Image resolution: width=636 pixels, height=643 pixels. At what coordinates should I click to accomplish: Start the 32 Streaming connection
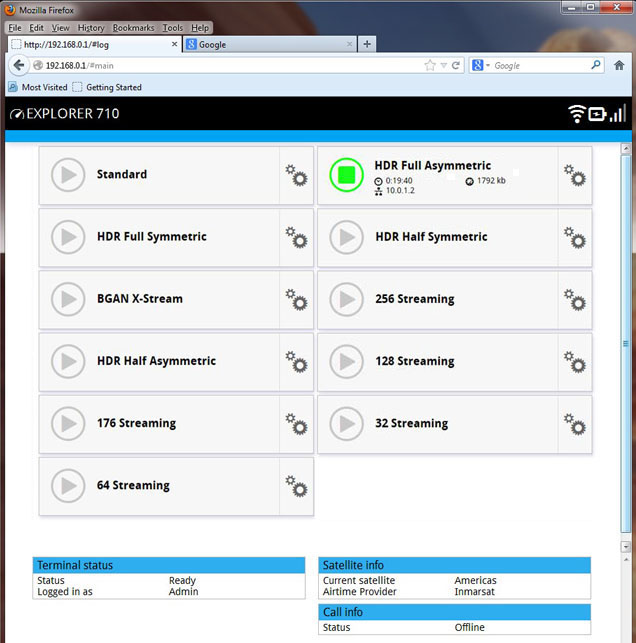[x=346, y=424]
